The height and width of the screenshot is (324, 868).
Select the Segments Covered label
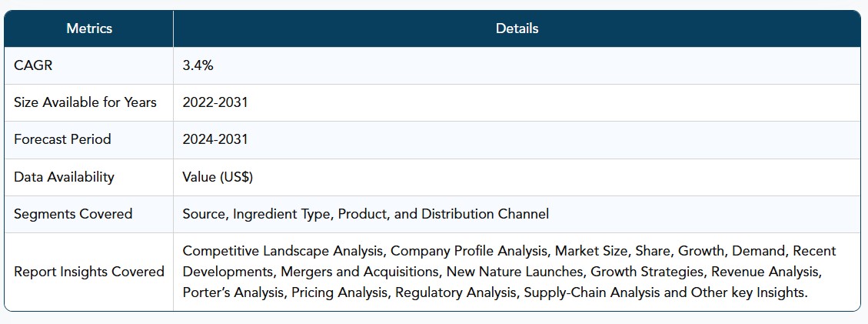pyautogui.click(x=73, y=214)
